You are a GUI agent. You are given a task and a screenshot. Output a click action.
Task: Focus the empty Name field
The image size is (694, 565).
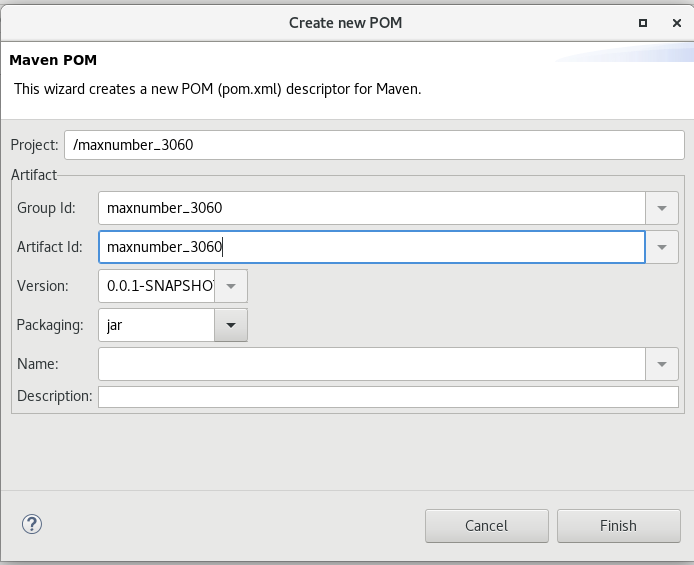372,364
